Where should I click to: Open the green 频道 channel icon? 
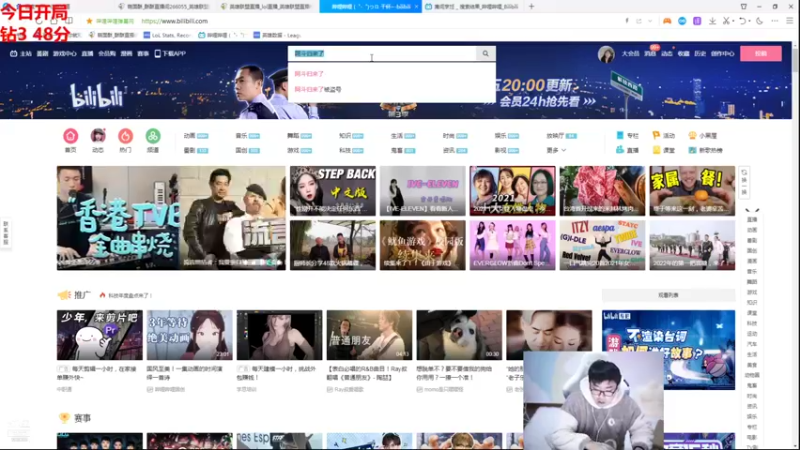[x=153, y=136]
